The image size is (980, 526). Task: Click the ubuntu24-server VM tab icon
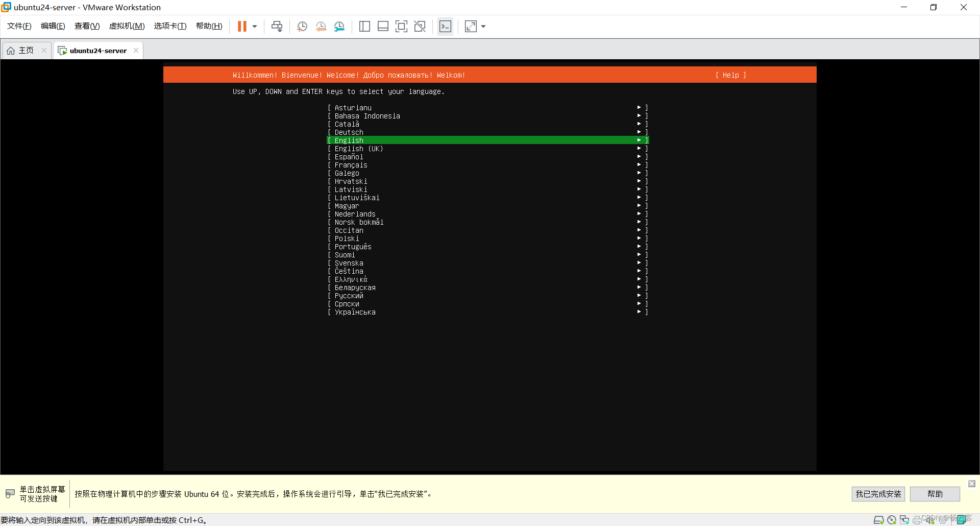click(x=62, y=51)
